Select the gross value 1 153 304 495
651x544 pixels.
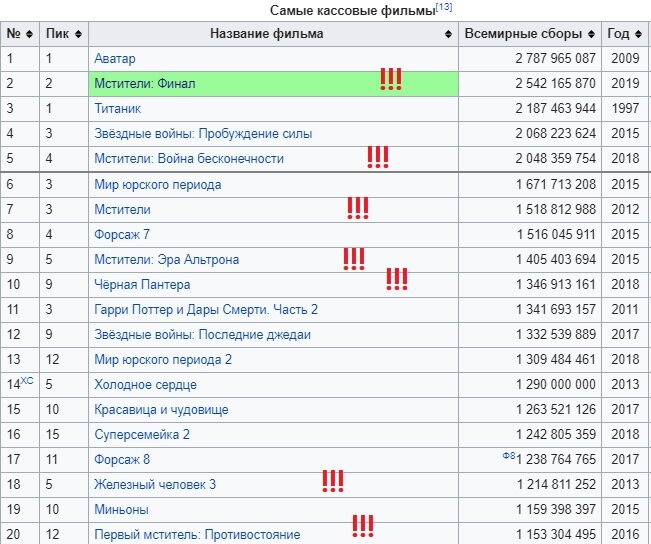click(x=556, y=534)
